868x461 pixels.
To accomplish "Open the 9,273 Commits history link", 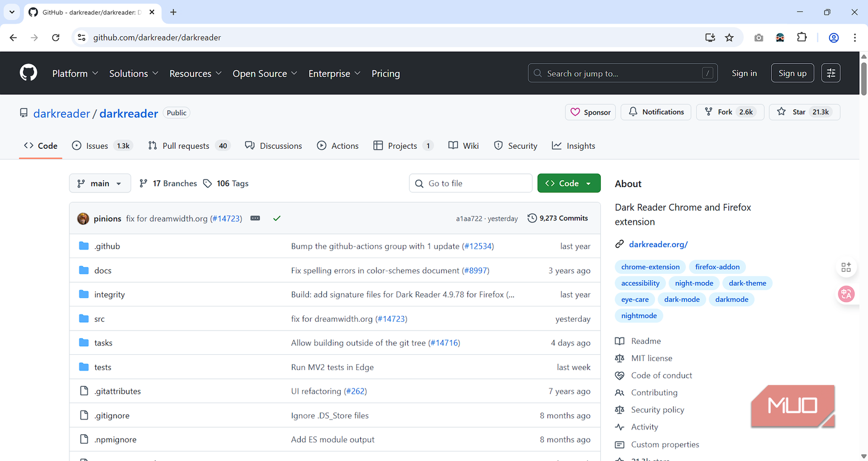I will pyautogui.click(x=558, y=218).
